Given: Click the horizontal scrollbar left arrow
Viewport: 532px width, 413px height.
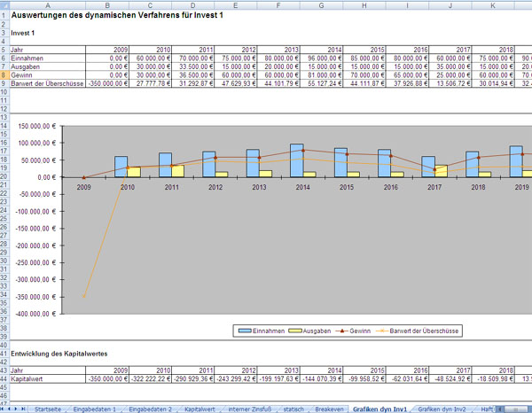Looking at the screenshot, I should [x=499, y=409].
